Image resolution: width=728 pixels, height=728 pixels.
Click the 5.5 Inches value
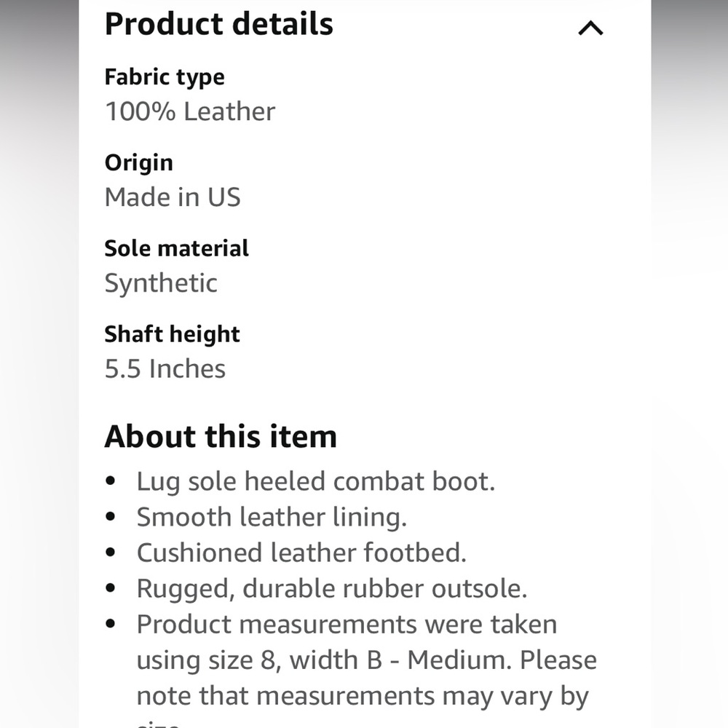pyautogui.click(x=165, y=369)
